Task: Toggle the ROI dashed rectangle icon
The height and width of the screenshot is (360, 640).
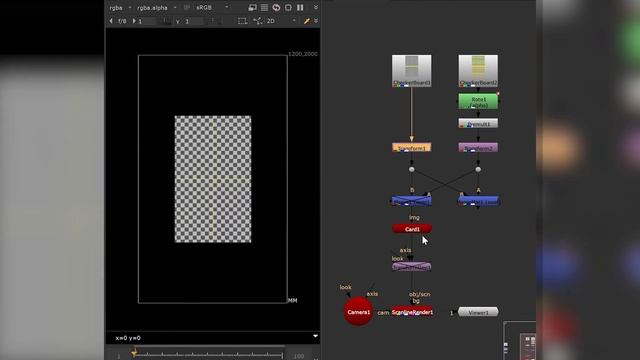Action: click(x=242, y=21)
